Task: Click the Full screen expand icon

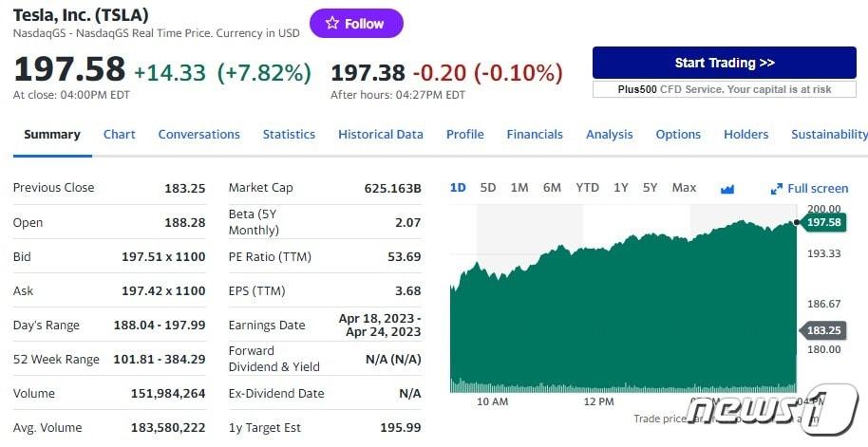Action: point(777,189)
